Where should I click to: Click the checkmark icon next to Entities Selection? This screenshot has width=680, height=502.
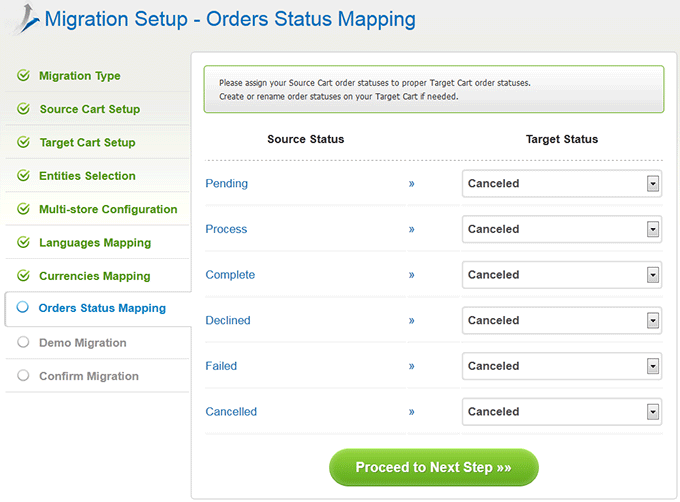(x=23, y=175)
